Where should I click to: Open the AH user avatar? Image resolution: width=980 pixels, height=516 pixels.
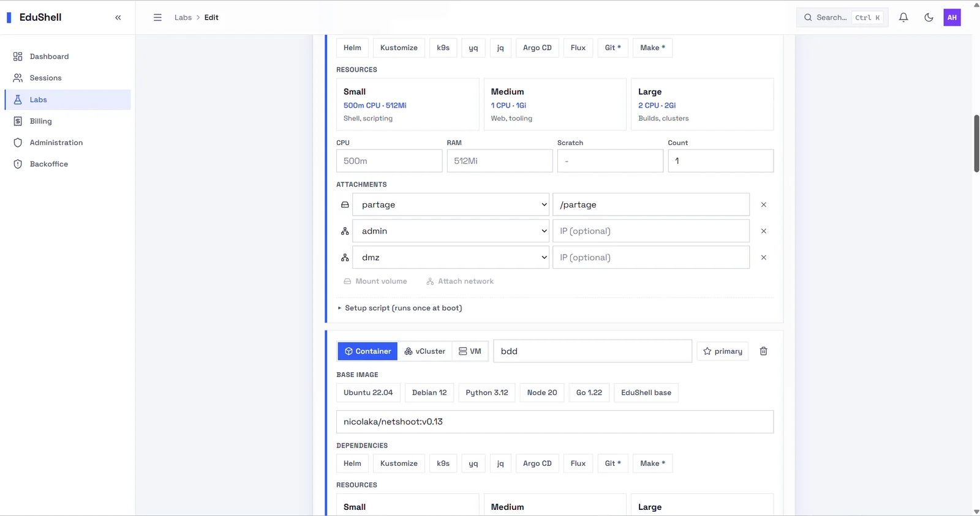[x=952, y=18]
